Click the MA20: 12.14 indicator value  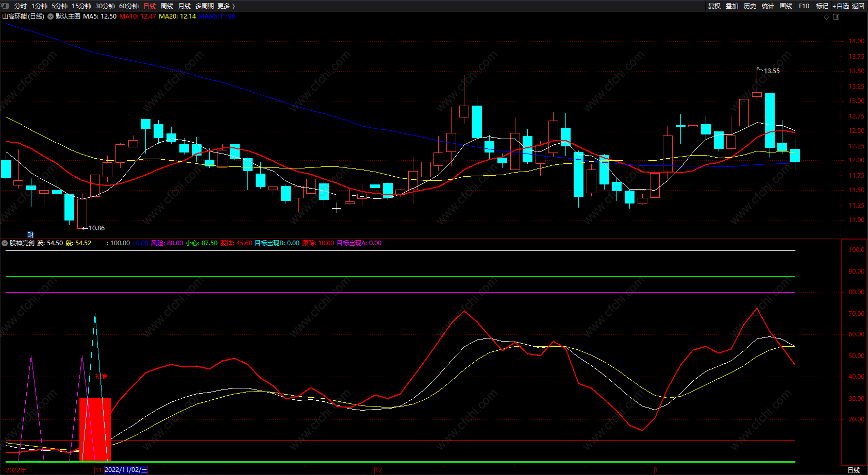point(177,16)
